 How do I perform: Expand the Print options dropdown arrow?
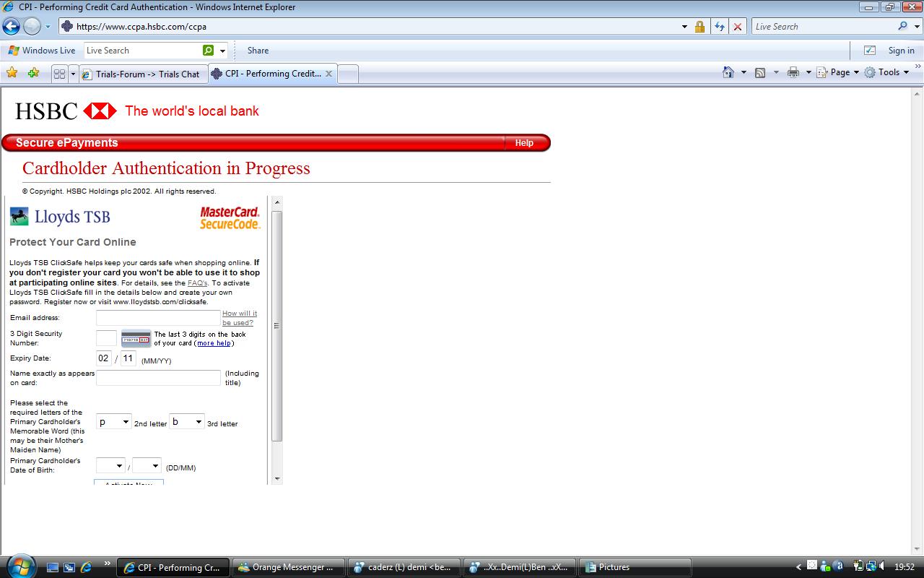click(x=808, y=72)
